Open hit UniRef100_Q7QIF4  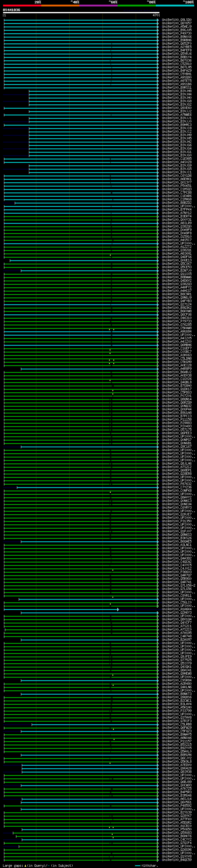pyautogui.click(x=177, y=843)
